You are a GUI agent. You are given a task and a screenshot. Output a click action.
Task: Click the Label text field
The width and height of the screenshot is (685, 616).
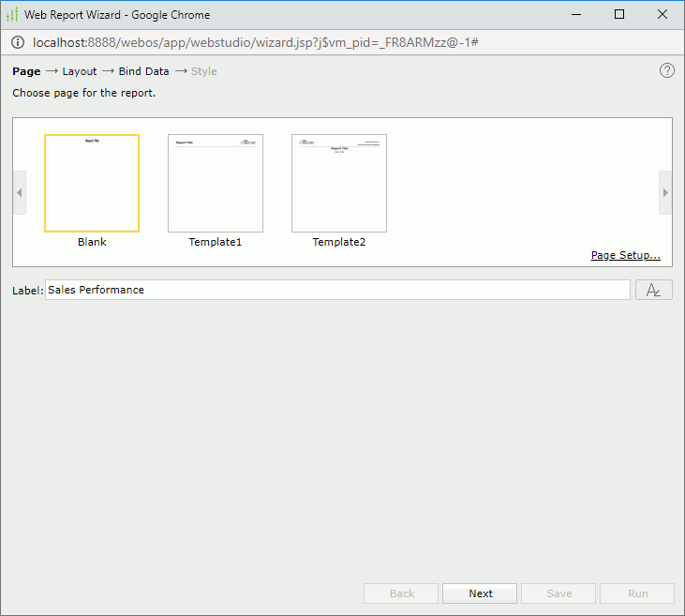click(337, 290)
